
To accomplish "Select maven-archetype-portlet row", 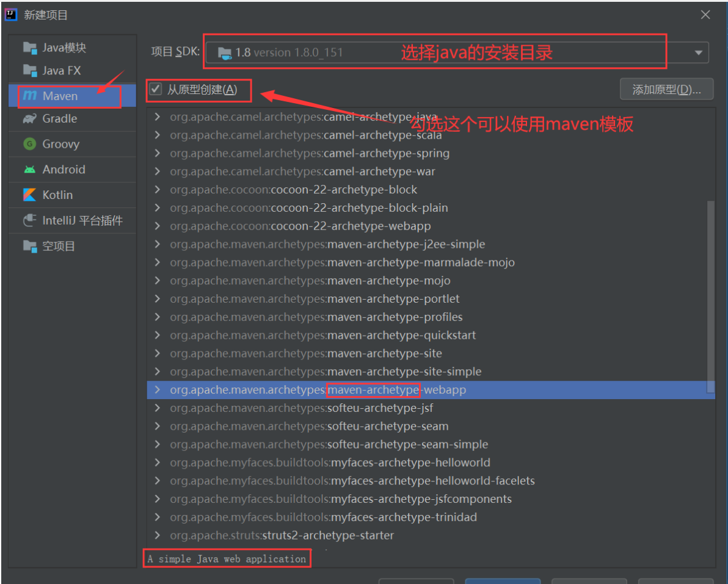I will click(x=431, y=299).
